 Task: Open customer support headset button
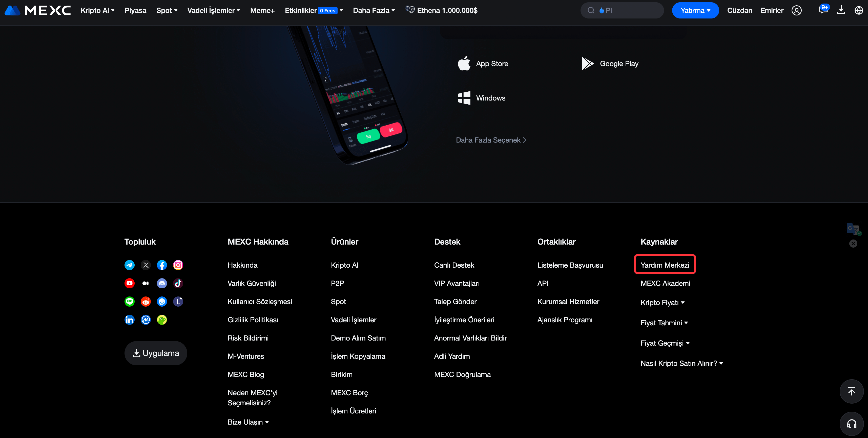click(x=852, y=424)
